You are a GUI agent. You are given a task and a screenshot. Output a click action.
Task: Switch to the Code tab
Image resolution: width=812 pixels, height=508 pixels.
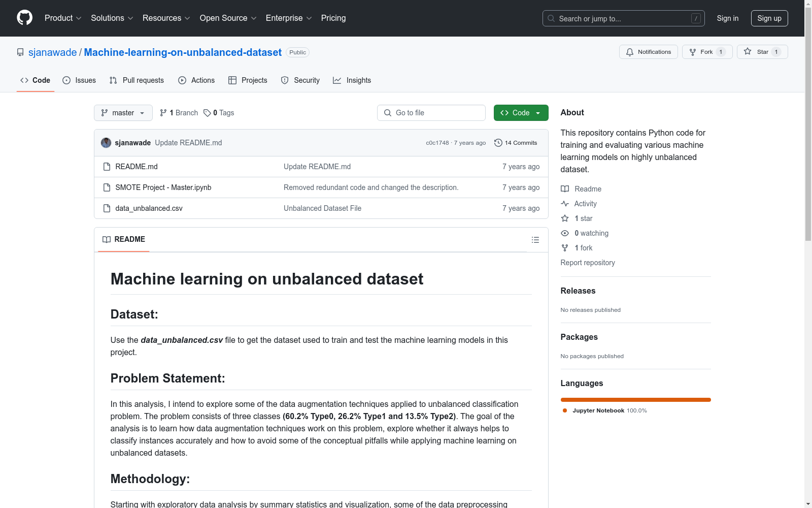pos(35,80)
